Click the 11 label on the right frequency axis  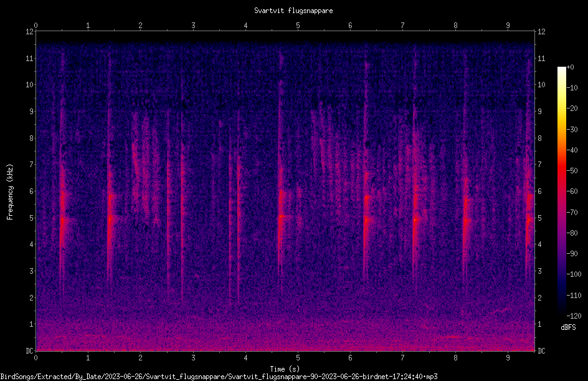click(541, 58)
